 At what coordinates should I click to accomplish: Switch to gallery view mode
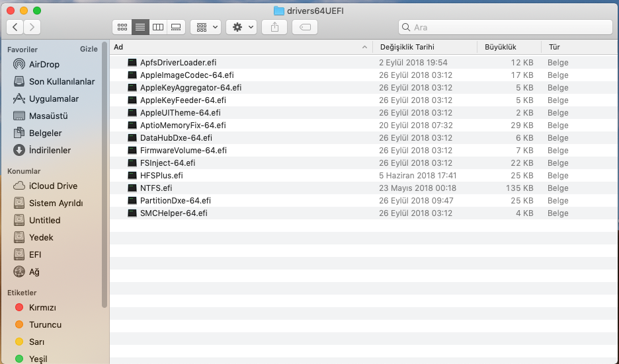coord(175,27)
